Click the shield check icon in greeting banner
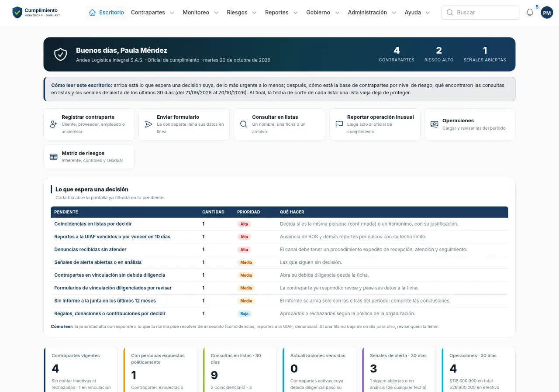 (x=61, y=55)
